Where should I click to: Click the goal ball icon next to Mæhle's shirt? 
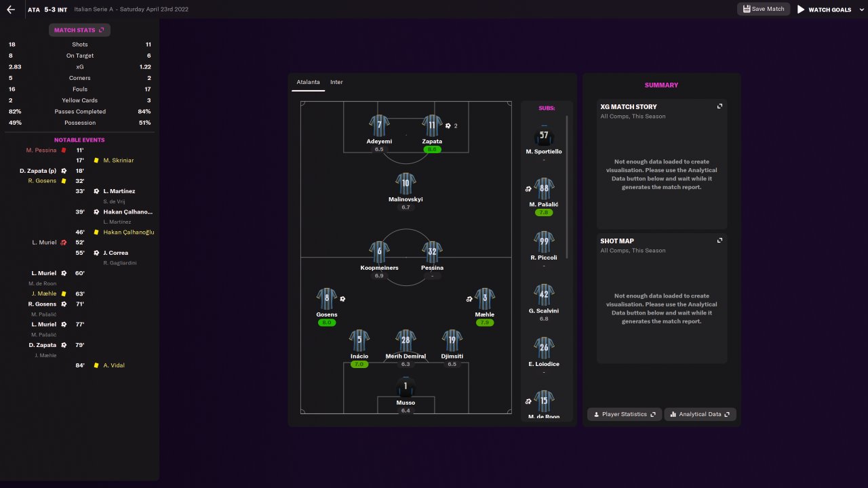[x=469, y=299]
